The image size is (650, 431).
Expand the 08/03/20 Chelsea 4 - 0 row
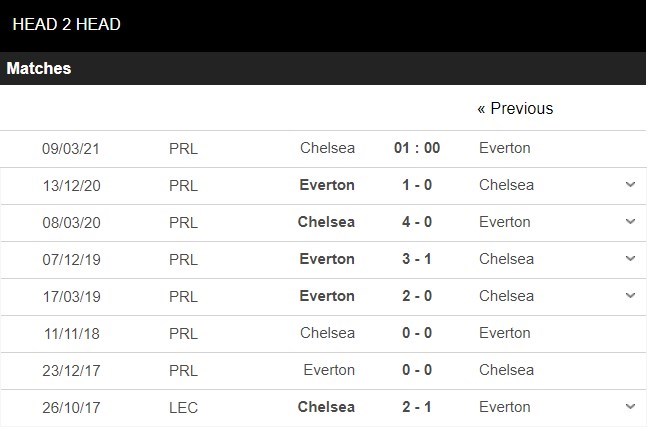[629, 222]
